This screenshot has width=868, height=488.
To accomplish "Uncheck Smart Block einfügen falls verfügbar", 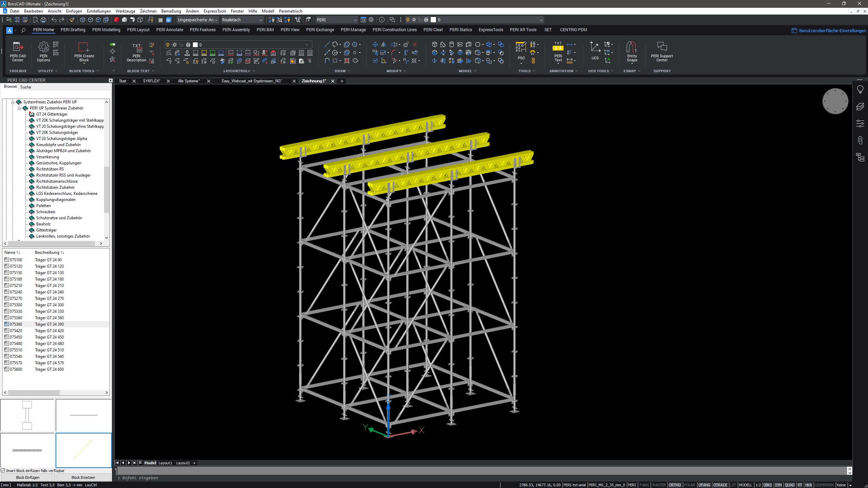I will pyautogui.click(x=3, y=470).
